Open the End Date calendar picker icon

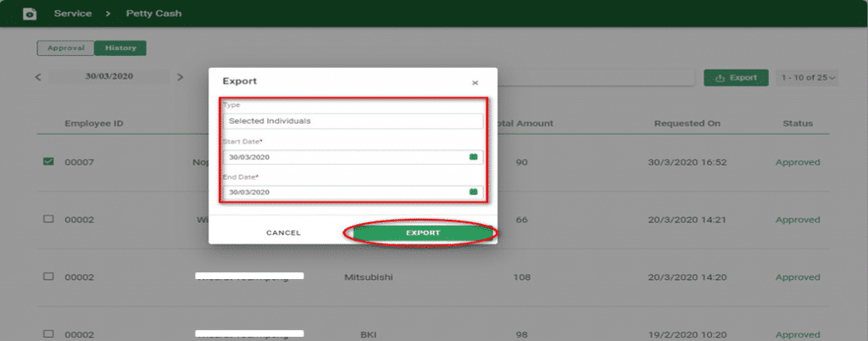[x=473, y=192]
